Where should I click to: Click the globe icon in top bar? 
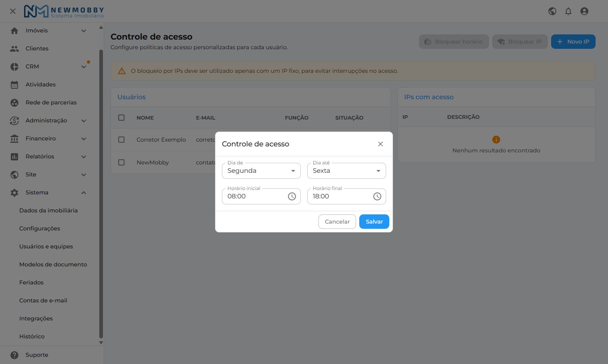pos(552,11)
